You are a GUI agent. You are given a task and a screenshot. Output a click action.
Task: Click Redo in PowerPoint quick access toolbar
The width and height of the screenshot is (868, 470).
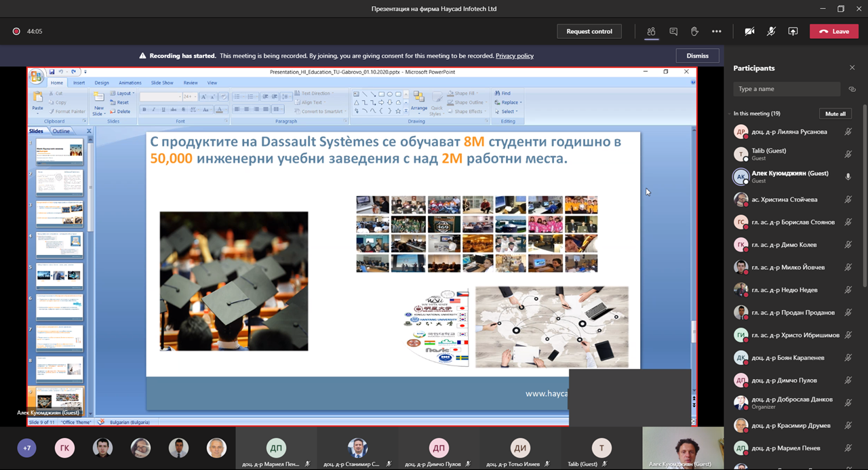click(x=73, y=72)
